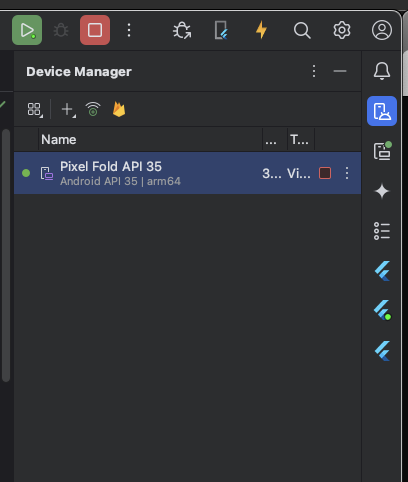Open Device Manager options menu

pyautogui.click(x=314, y=71)
